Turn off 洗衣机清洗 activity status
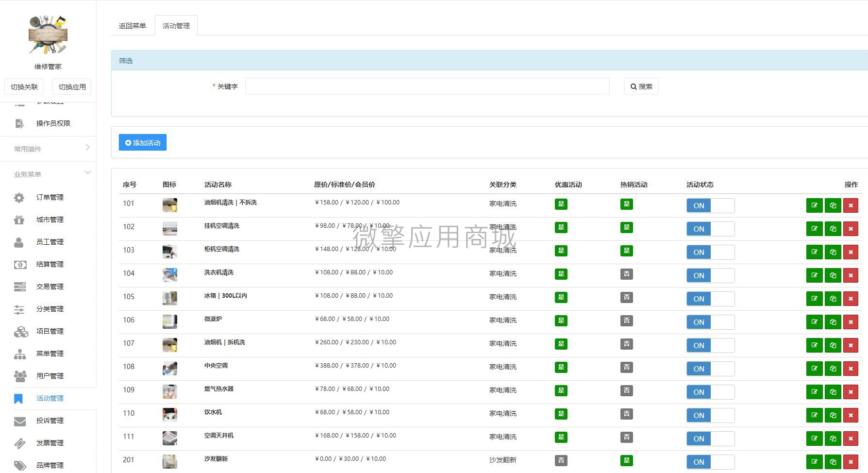 710,275
